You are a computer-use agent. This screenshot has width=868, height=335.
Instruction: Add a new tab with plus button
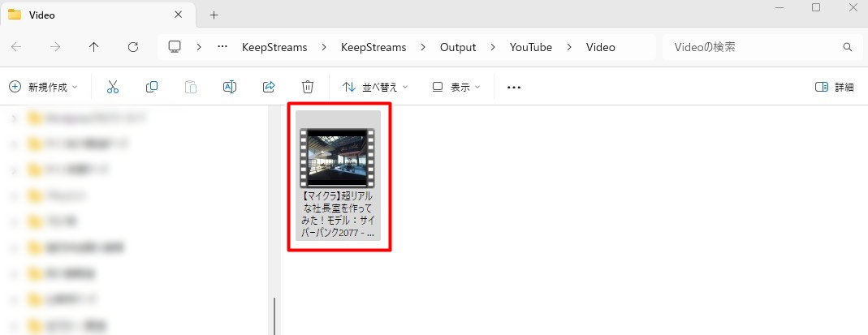[x=214, y=15]
